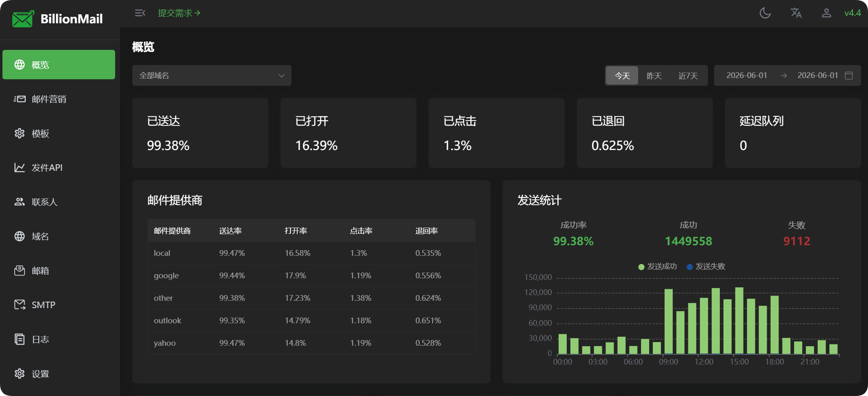Click the calendar icon in date range
This screenshot has height=396, width=868.
849,76
